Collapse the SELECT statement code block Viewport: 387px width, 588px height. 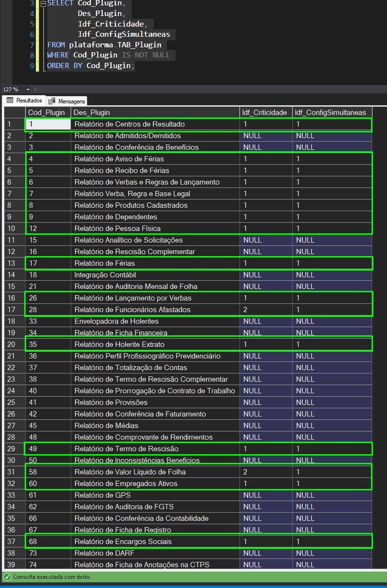pos(42,3)
